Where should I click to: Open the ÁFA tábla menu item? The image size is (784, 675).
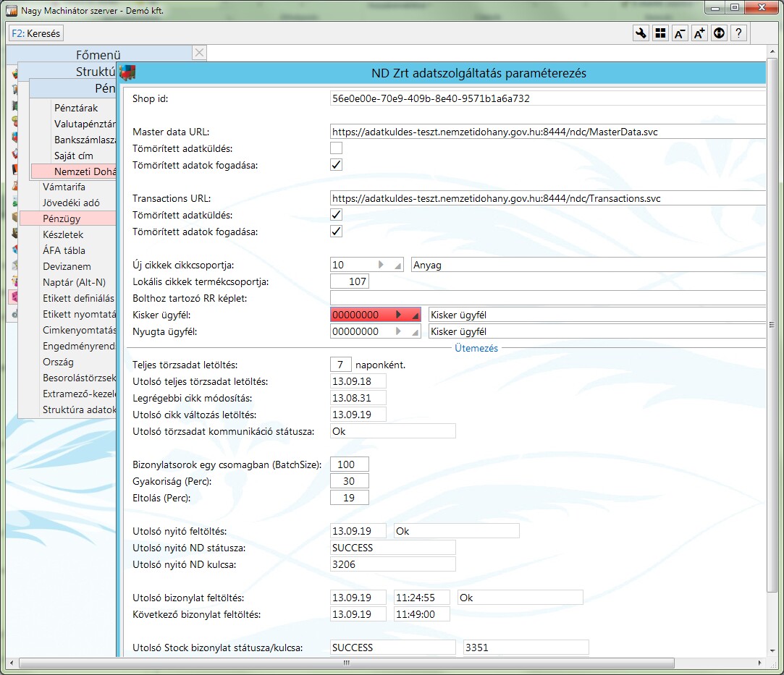tap(64, 250)
